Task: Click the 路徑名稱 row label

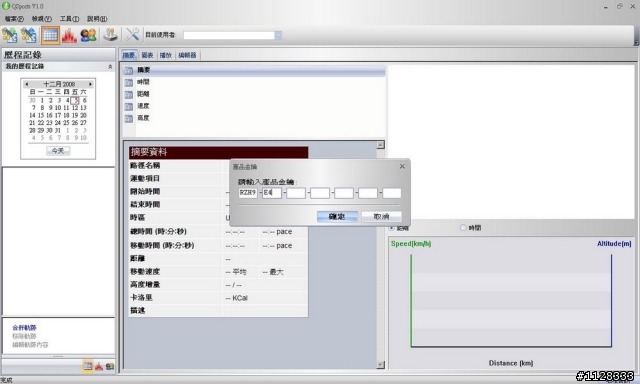Action: 145,165
